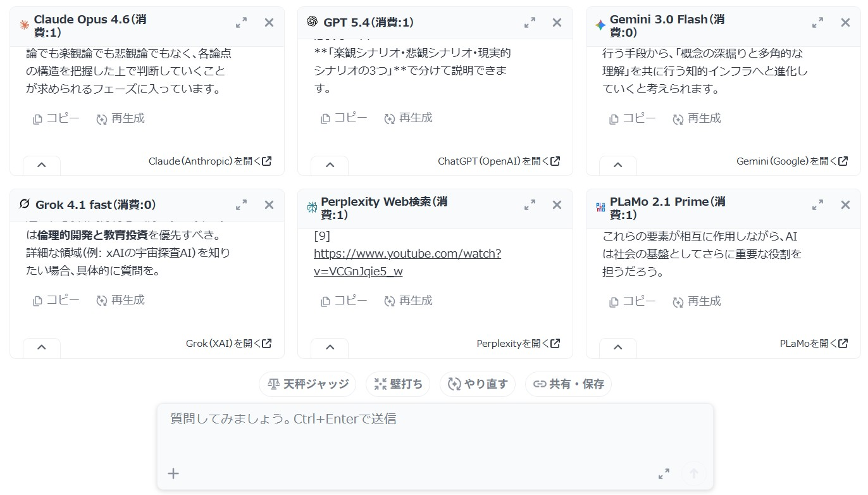868x495 pixels.
Task: Copy the Claude Opus 4.6 response
Action: click(56, 118)
